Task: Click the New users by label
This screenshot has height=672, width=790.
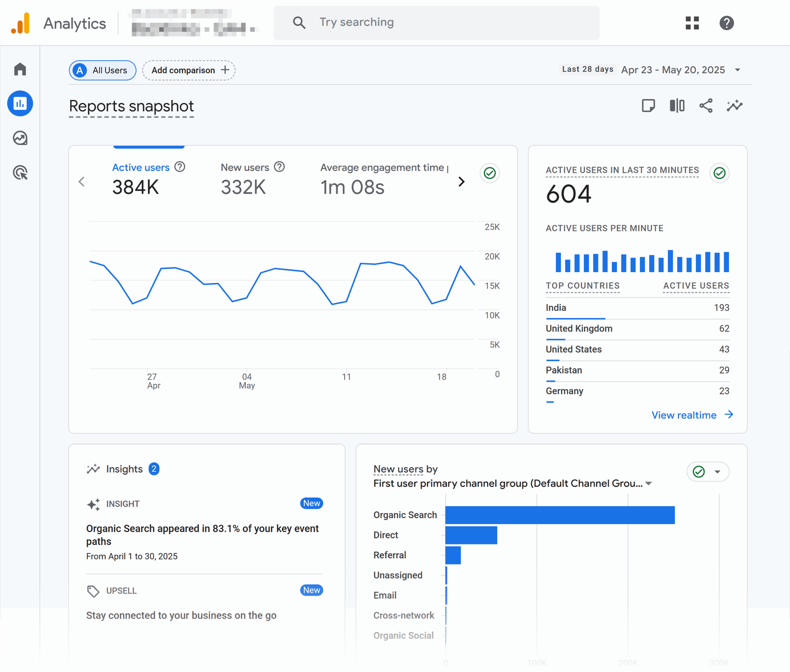Action: pyautogui.click(x=405, y=469)
